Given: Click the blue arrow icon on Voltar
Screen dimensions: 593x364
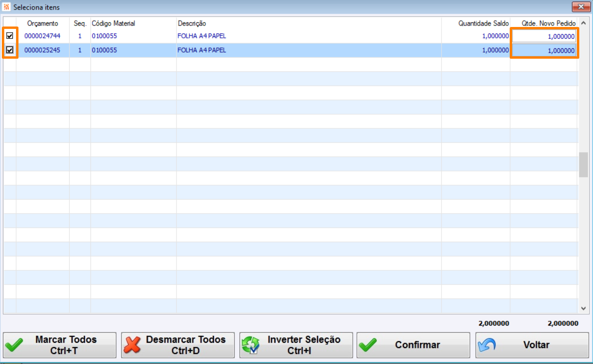Looking at the screenshot, I should point(487,345).
